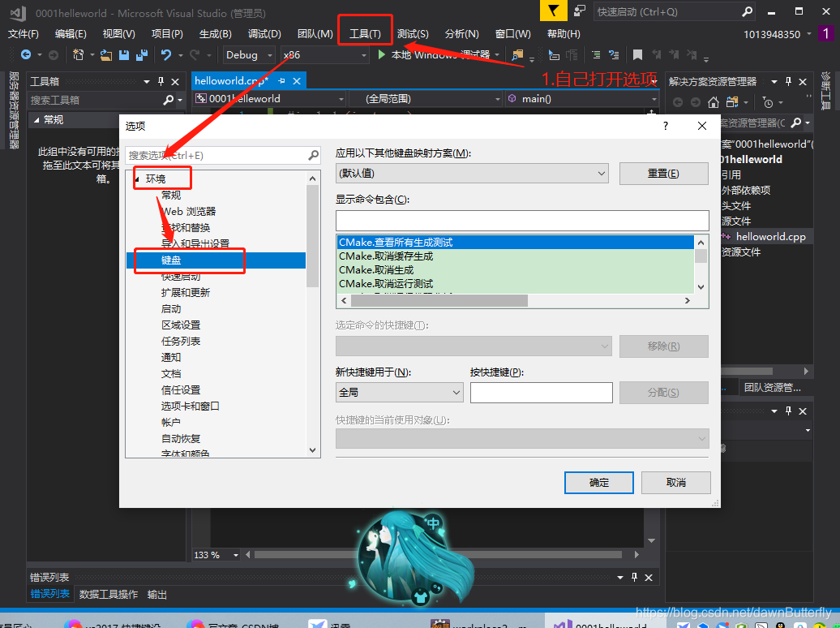Click the 确定 button
This screenshot has width=840, height=628.
tap(599, 483)
